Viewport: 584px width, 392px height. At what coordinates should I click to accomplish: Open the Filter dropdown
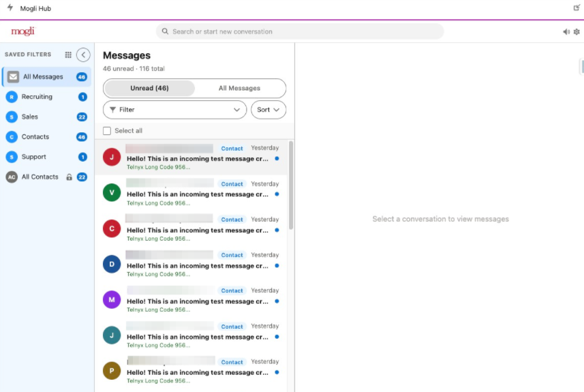(174, 110)
